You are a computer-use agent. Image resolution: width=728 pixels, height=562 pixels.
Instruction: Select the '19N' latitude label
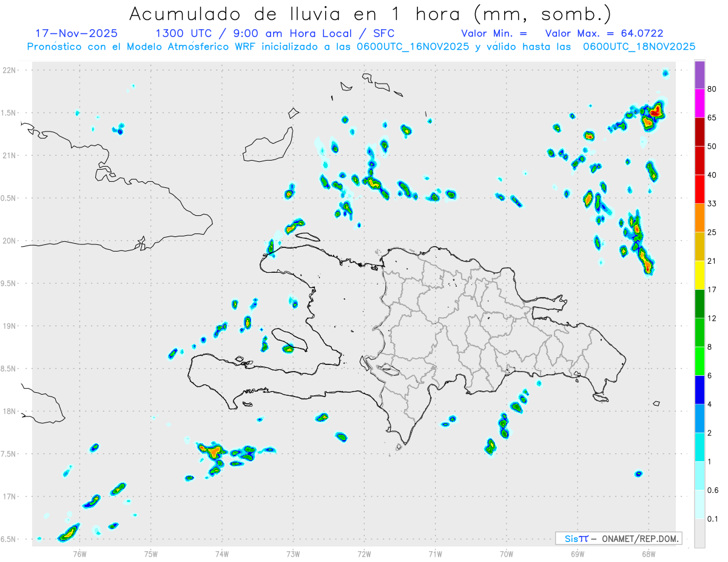(x=9, y=326)
